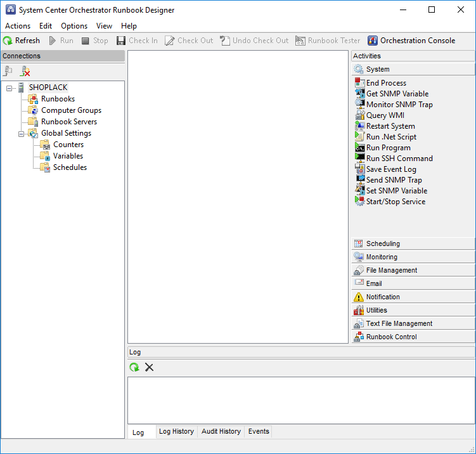Click the log delete X icon
The image size is (476, 454).
(x=149, y=368)
